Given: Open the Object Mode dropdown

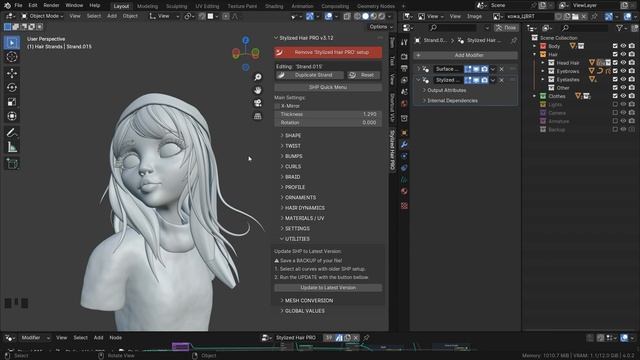Looking at the screenshot, I should click(42, 16).
